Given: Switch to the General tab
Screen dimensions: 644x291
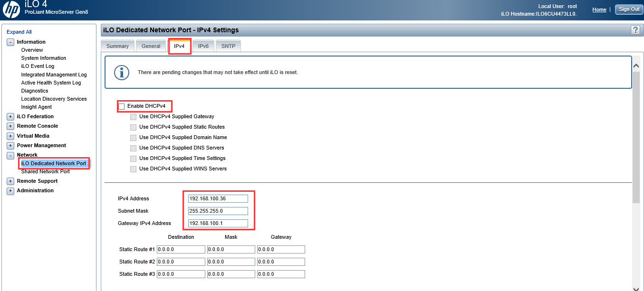Looking at the screenshot, I should click(151, 46).
